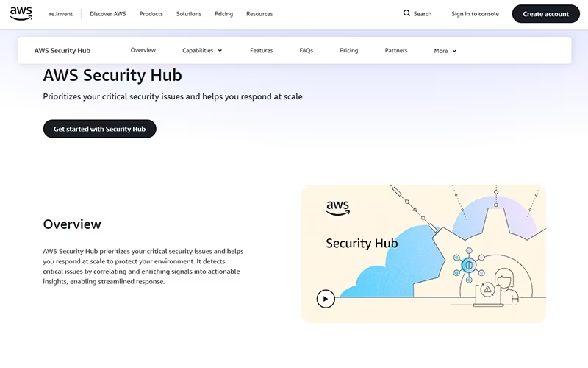This screenshot has width=588, height=368.
Task: Open the Discover AWS menu
Action: [x=108, y=14]
